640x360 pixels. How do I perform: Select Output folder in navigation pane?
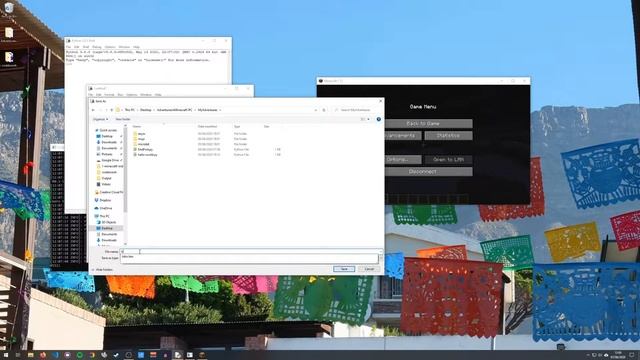tap(106, 178)
